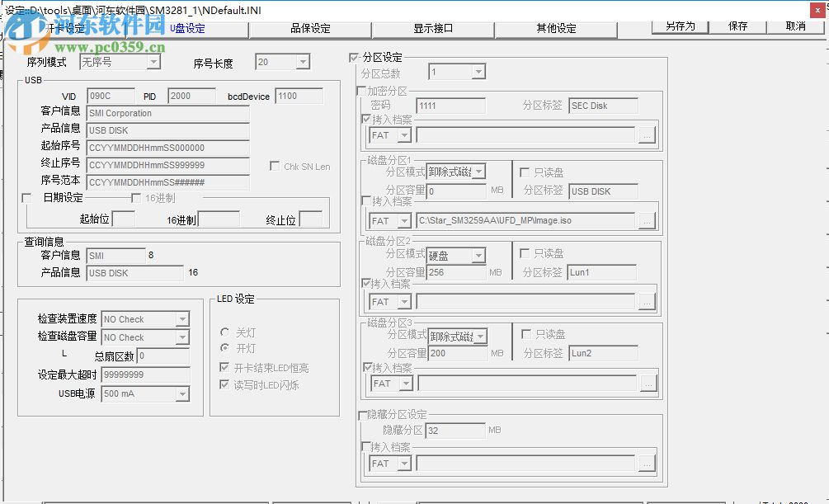Switch to the 品保设定 tab
This screenshot has width=829, height=504.
pyautogui.click(x=312, y=27)
